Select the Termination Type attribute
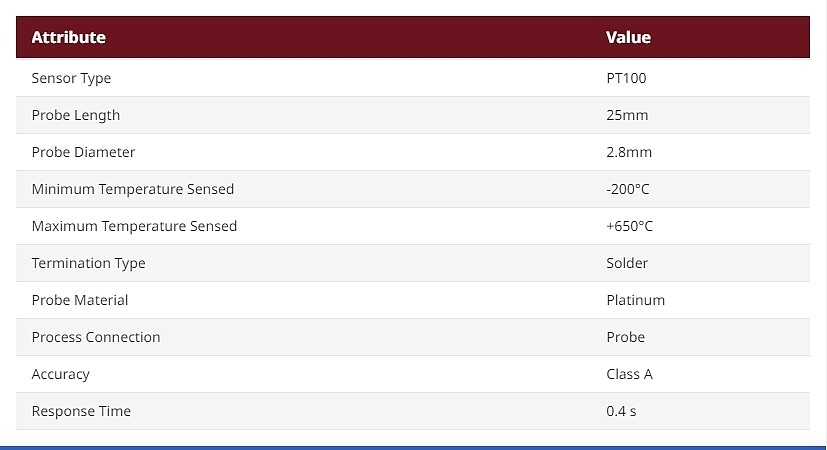Image resolution: width=827 pixels, height=450 pixels. [x=89, y=263]
